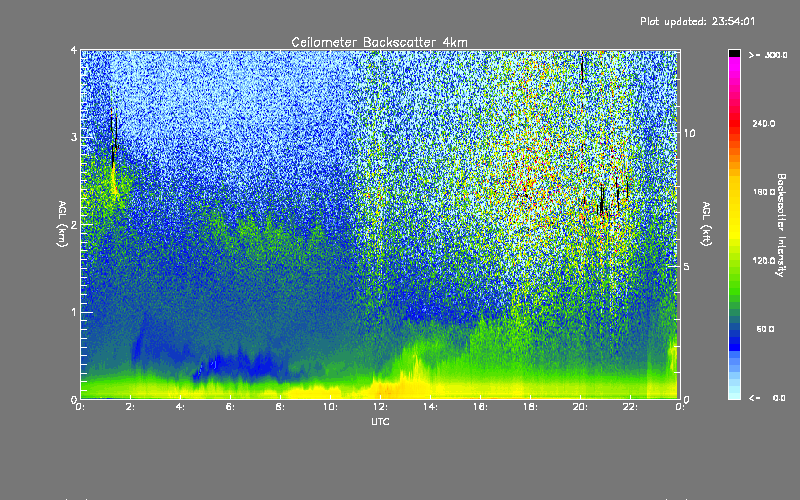Click the '10' kft label on right axis
The width and height of the screenshot is (800, 500).
tap(689, 134)
